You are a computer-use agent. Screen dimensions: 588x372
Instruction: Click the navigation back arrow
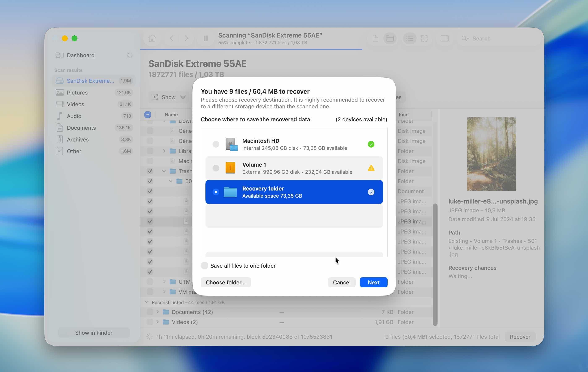pos(172,38)
